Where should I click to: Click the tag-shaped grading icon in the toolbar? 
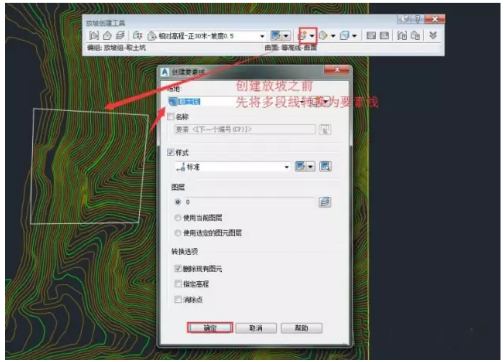click(323, 35)
